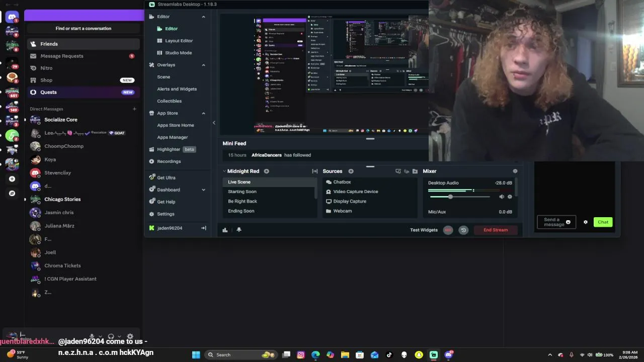This screenshot has height=362, width=644.
Task: Open Highlighter beta
Action: click(173, 149)
